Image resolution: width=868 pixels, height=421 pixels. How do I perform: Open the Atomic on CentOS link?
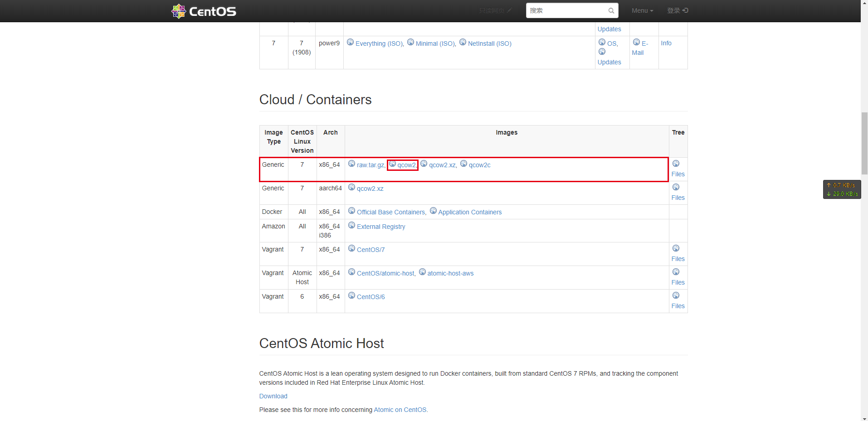(x=400, y=410)
